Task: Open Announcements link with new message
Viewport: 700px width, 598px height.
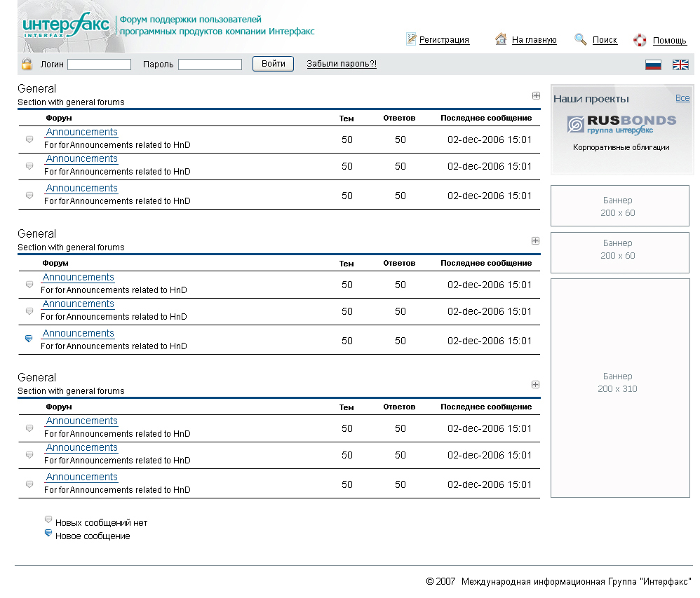Action: click(78, 334)
